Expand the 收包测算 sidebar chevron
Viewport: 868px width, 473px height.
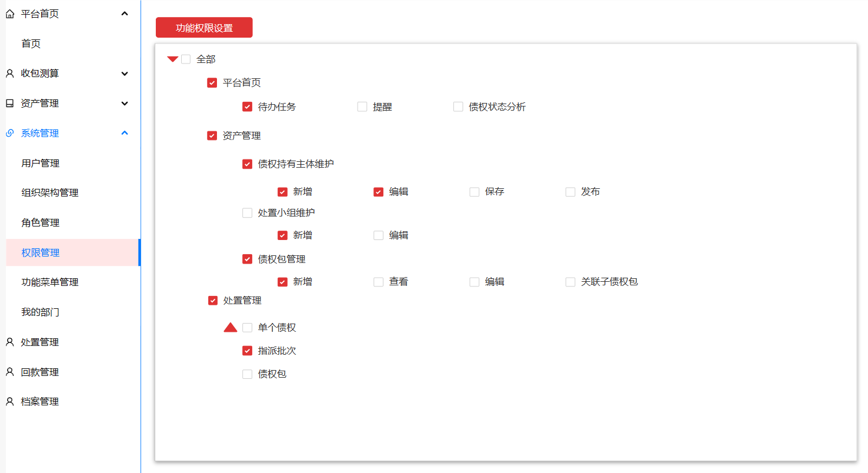125,74
